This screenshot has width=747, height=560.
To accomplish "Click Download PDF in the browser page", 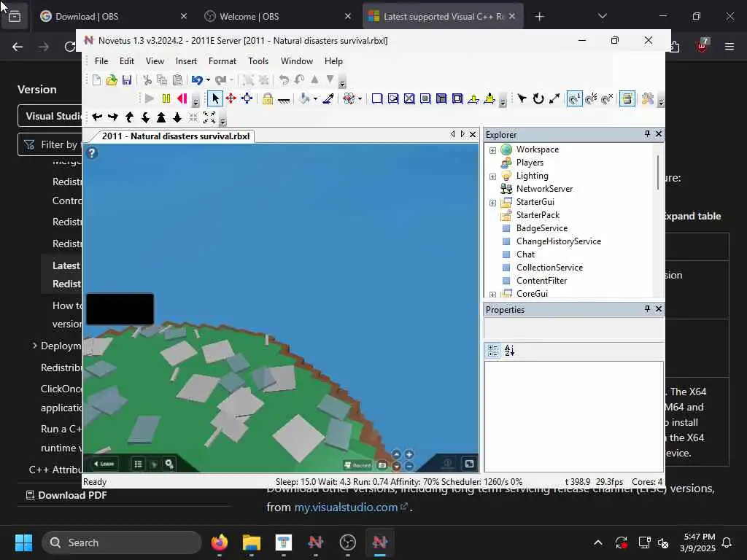I will pos(66,495).
